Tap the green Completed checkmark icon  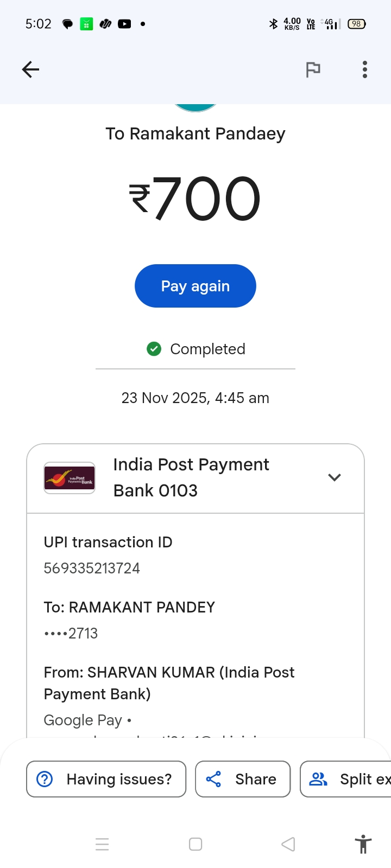tap(154, 349)
